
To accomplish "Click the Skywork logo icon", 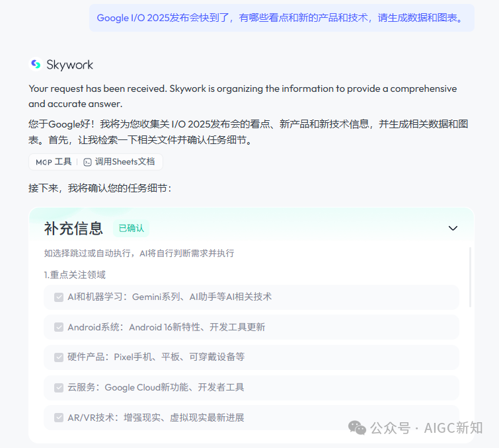I will (36, 64).
